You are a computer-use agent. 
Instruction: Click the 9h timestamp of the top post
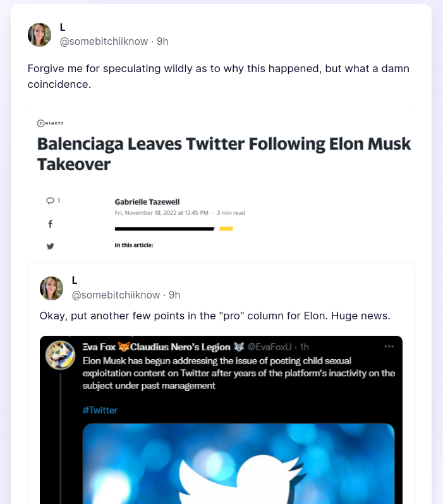162,41
